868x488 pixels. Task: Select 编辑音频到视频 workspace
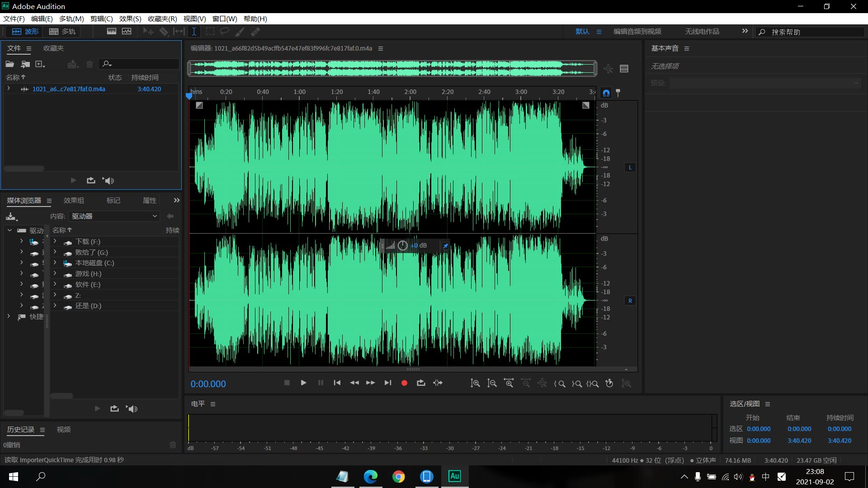[637, 31]
